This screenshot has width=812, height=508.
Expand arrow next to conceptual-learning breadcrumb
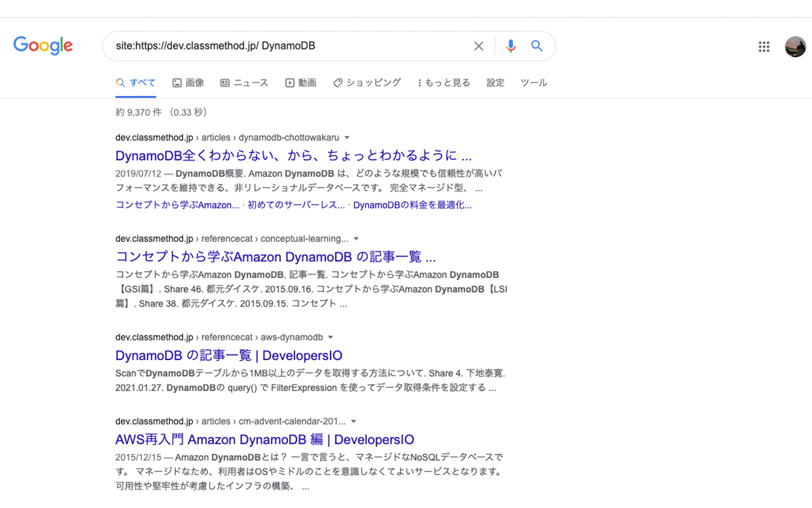(x=356, y=239)
